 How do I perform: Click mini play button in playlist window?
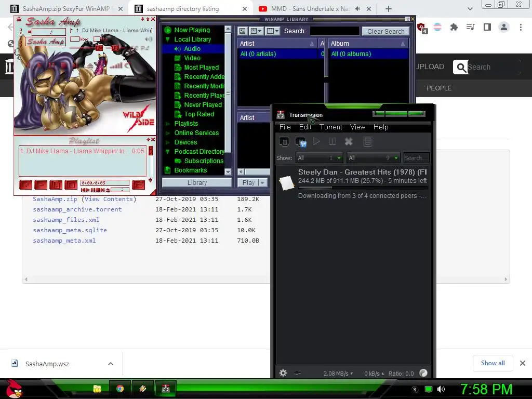tap(88, 190)
